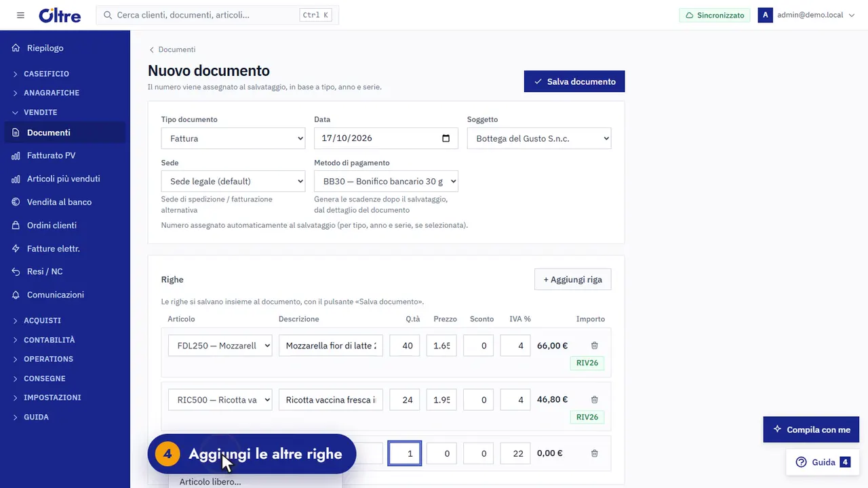Go to Fatturato PV in sidebar
Image resolution: width=868 pixels, height=488 pixels.
[x=65, y=156]
